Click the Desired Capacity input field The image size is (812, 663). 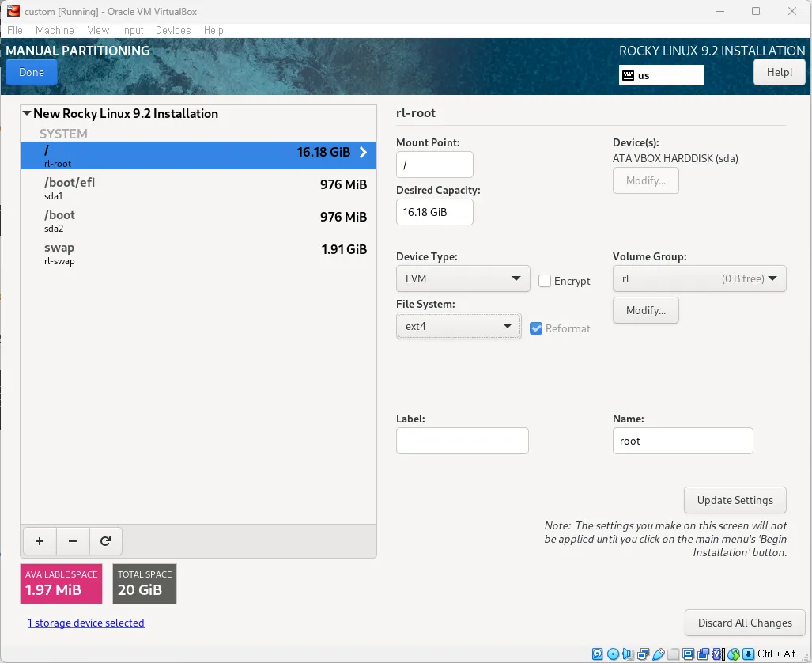pyautogui.click(x=435, y=212)
